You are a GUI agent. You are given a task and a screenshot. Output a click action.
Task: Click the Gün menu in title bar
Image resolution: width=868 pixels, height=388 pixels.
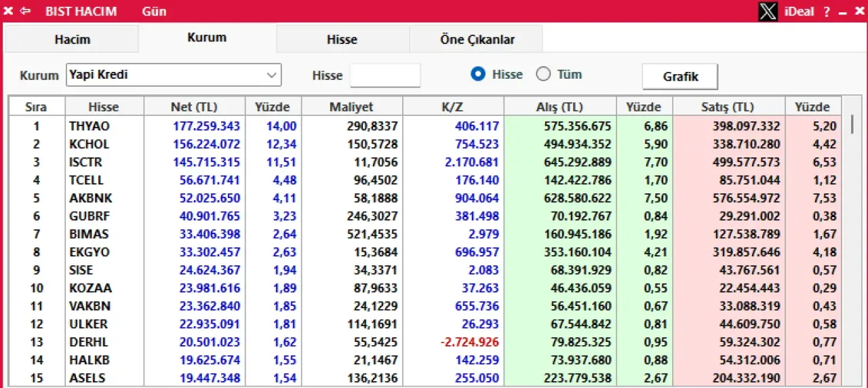point(154,12)
